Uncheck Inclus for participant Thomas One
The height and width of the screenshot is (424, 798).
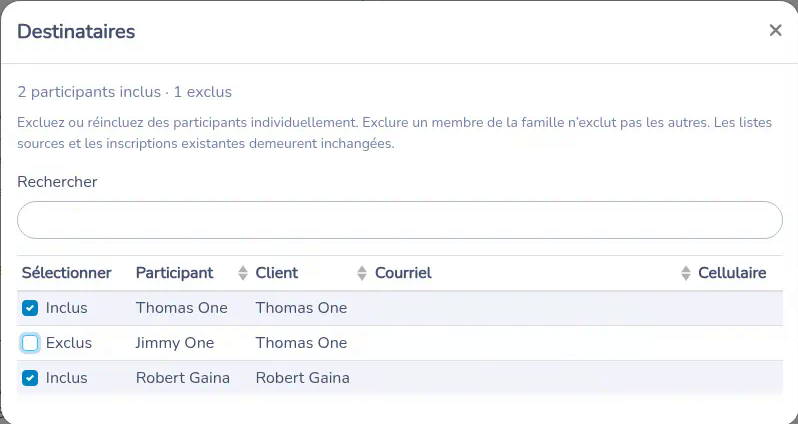[x=30, y=308]
